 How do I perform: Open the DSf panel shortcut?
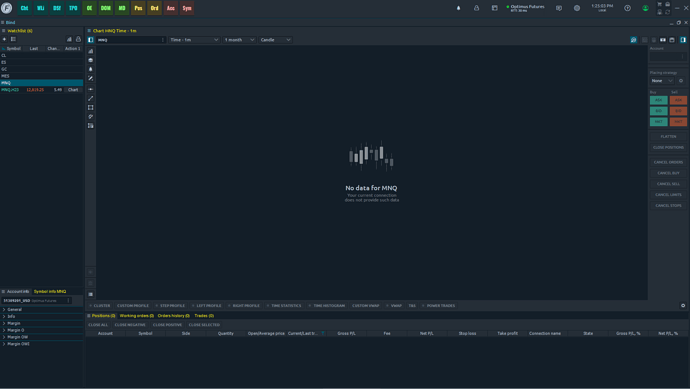click(x=57, y=8)
